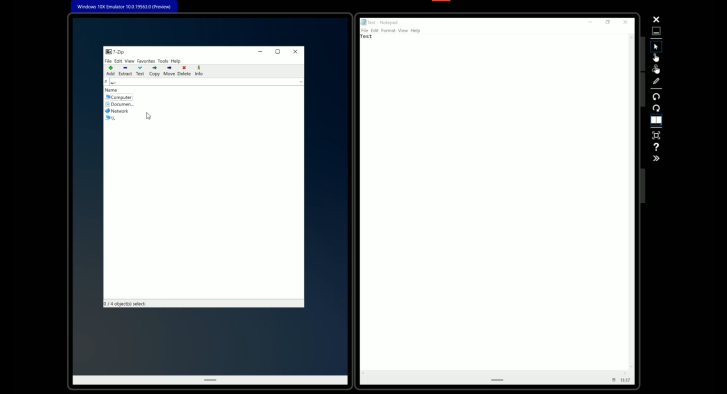Click inside the Notepad text area
This screenshot has height=394, width=727.
494,204
